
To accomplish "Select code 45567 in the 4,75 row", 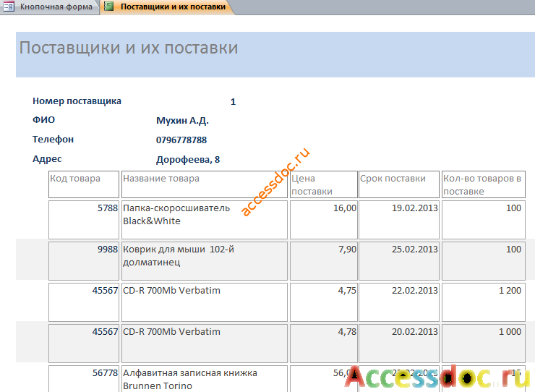I will tap(84, 302).
